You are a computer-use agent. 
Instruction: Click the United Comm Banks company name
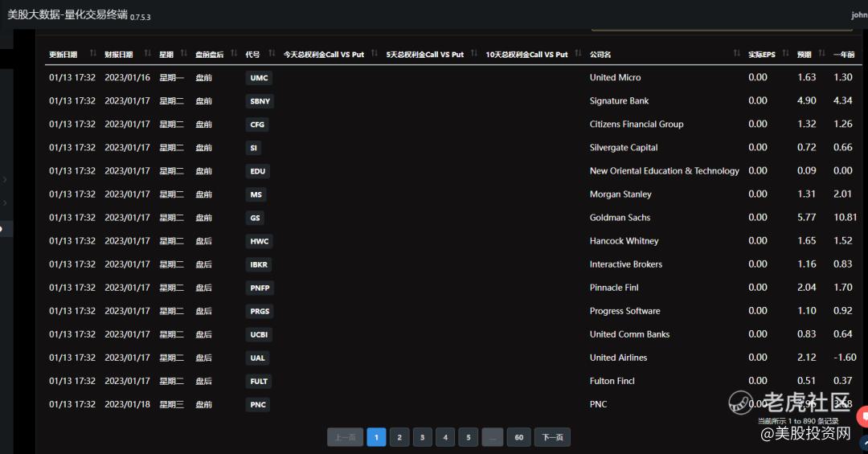(629, 333)
